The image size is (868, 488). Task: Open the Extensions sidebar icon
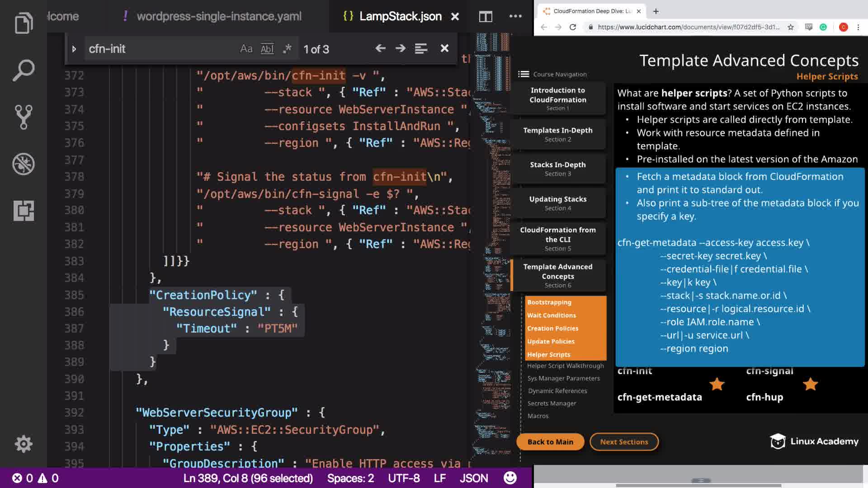24,211
